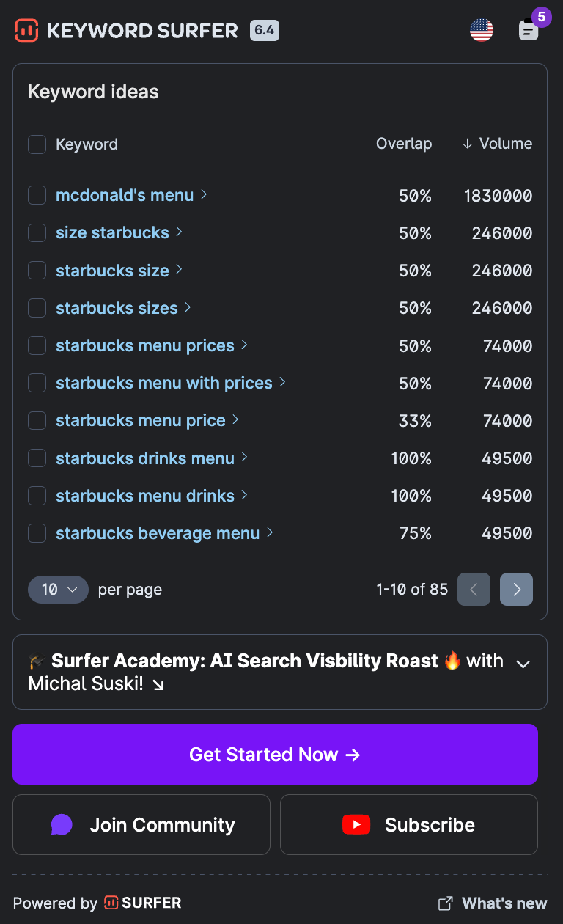Click the chat bubble community icon
The height and width of the screenshot is (924, 563).
(62, 825)
